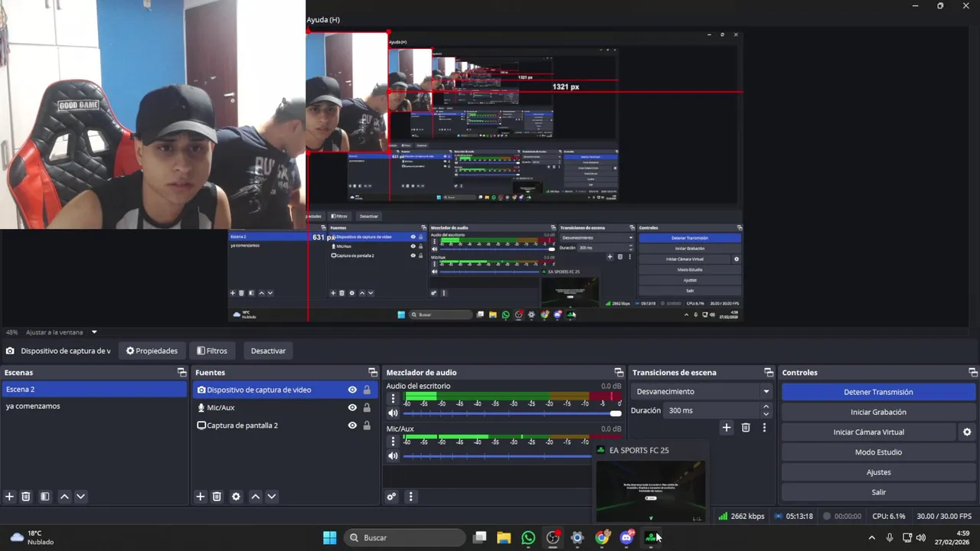Hide the Captura de pantalla 2 source
Viewport: 980px width, 551px height.
point(352,425)
